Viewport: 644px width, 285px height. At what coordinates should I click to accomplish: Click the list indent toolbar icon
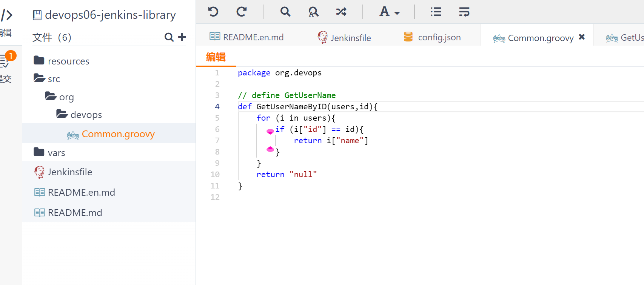coord(436,12)
